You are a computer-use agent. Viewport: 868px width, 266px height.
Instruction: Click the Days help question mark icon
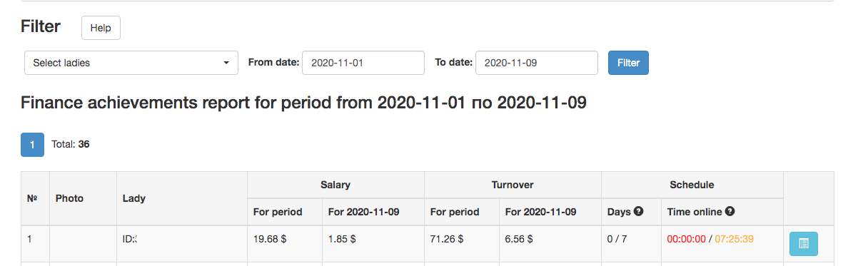639,211
